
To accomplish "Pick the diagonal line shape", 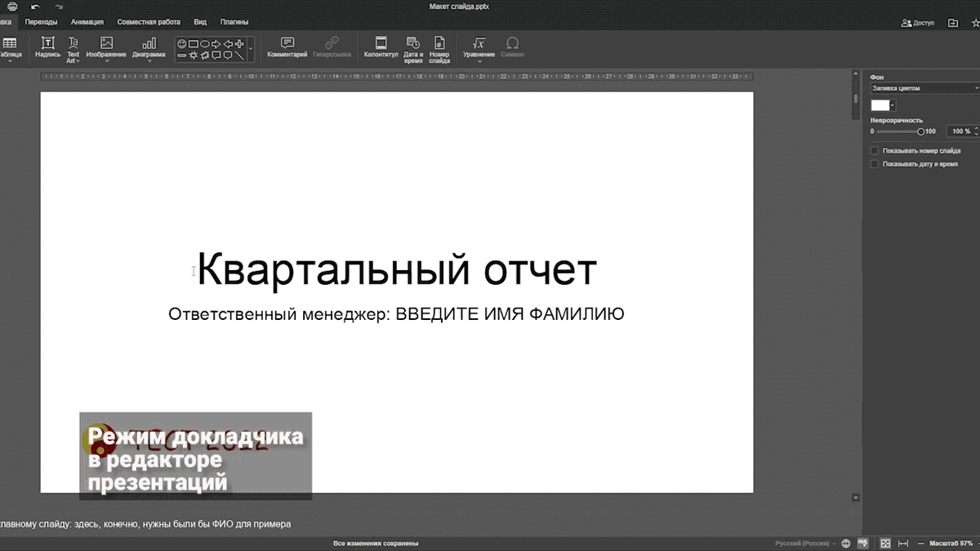I will tap(239, 56).
